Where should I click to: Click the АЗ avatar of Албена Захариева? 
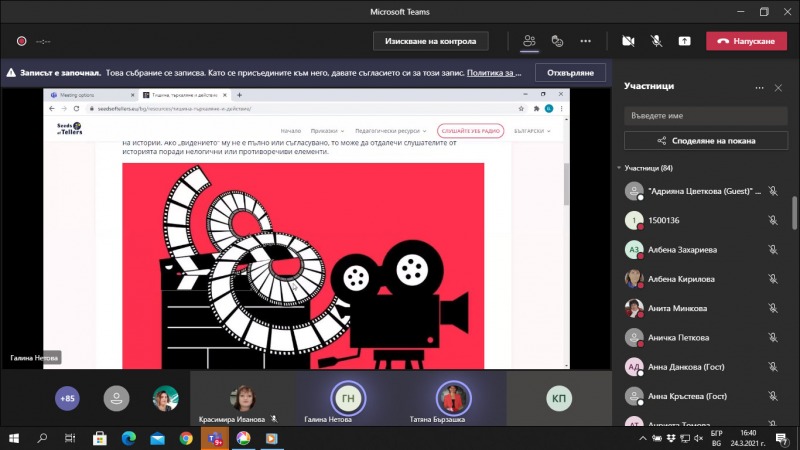click(634, 249)
